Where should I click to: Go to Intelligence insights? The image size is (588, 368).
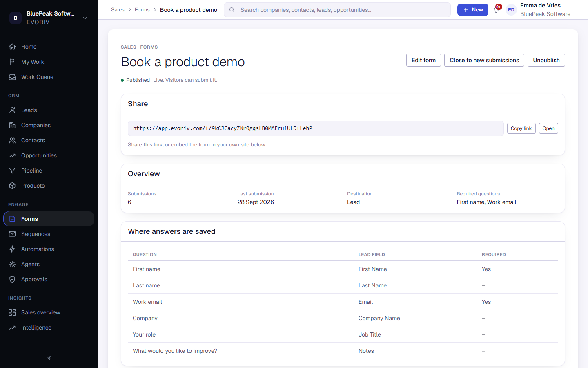pyautogui.click(x=49, y=328)
